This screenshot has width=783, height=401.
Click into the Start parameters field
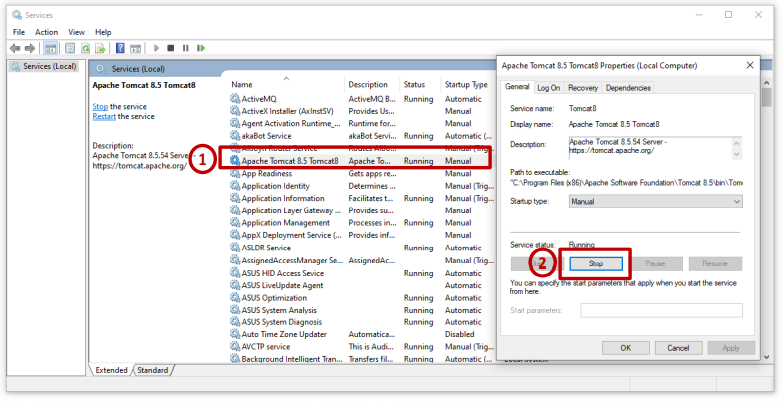(661, 310)
